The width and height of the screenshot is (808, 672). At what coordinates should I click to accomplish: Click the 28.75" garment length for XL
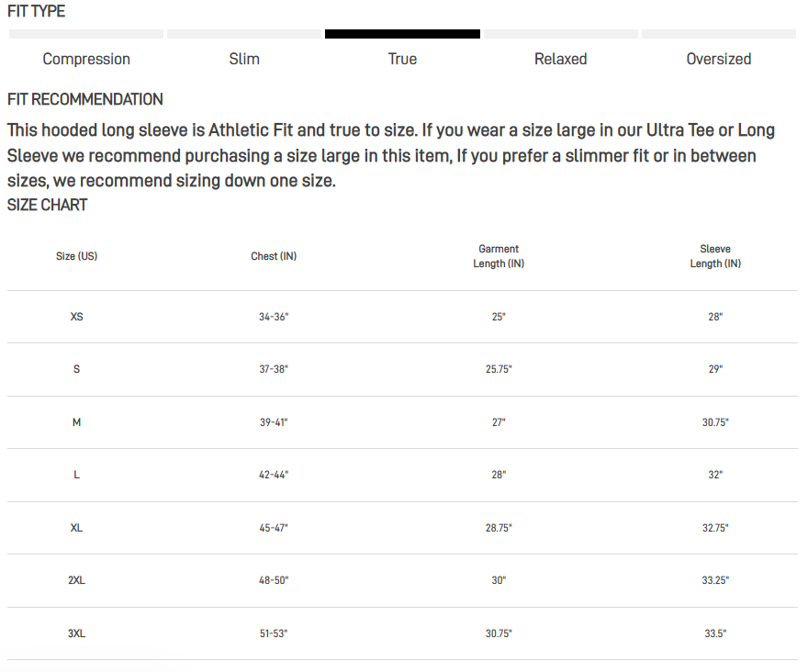499,528
